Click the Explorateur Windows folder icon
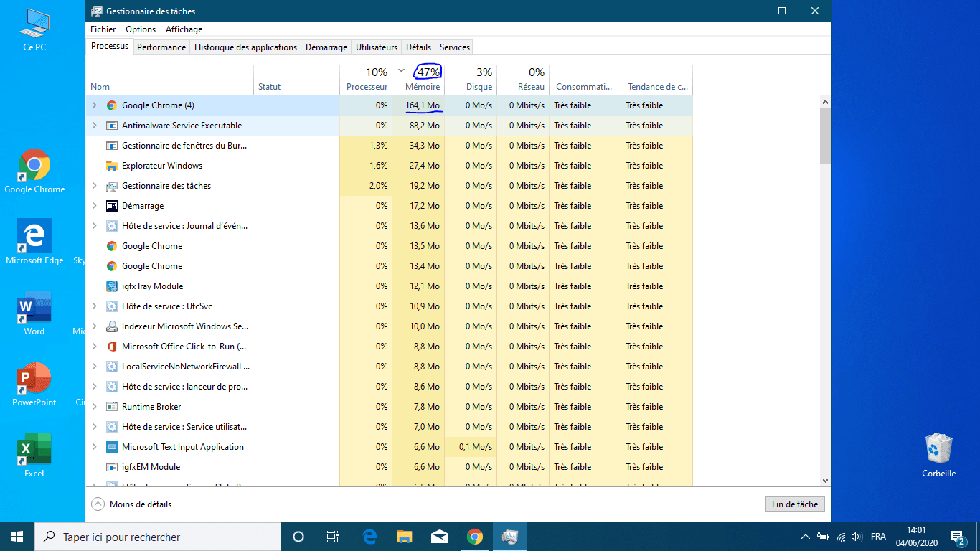The height and width of the screenshot is (551, 980). (x=112, y=166)
